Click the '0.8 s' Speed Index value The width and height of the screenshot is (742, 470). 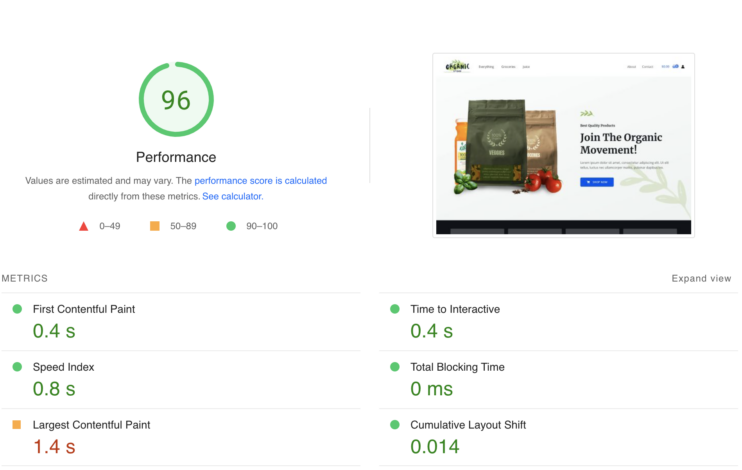pyautogui.click(x=54, y=389)
